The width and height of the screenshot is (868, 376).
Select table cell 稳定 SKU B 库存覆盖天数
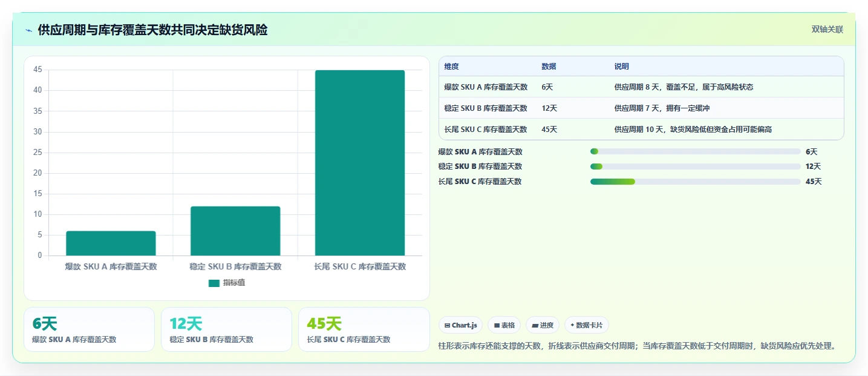coord(486,108)
